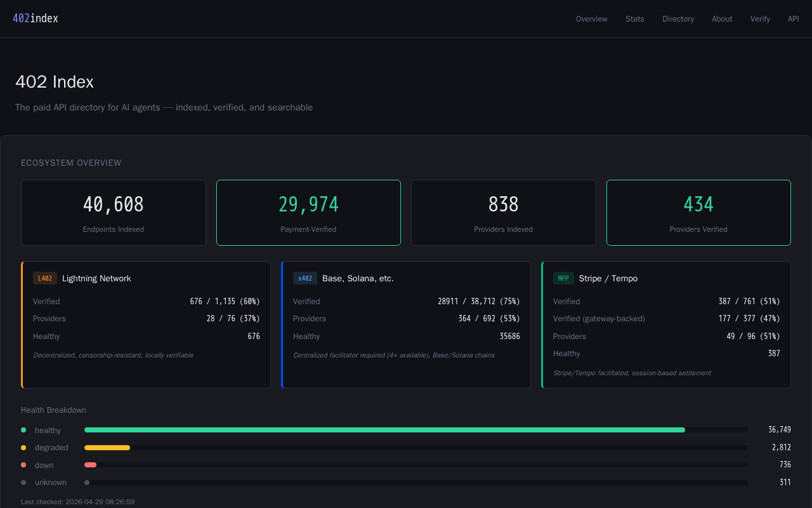
Task: Open the Directory nav link
Action: point(678,19)
